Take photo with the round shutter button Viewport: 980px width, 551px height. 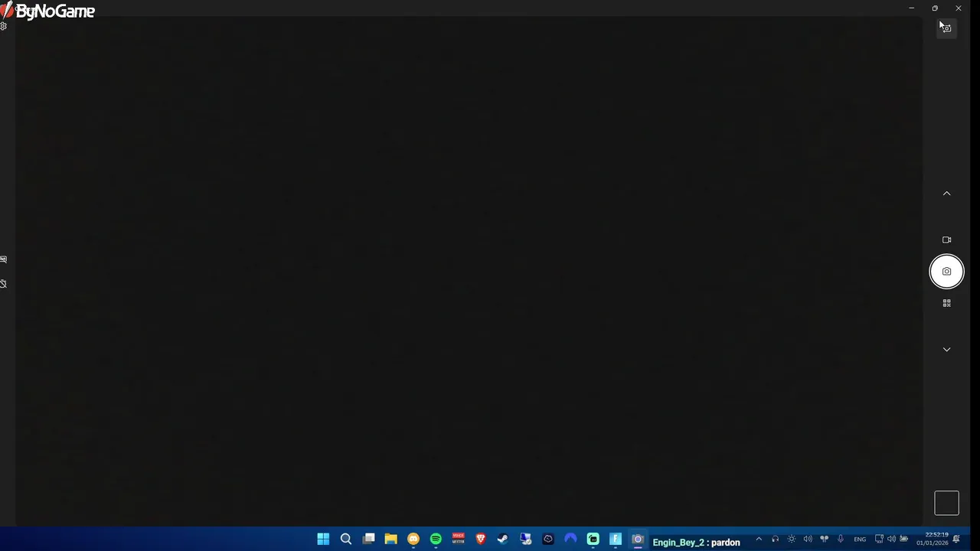[946, 272]
